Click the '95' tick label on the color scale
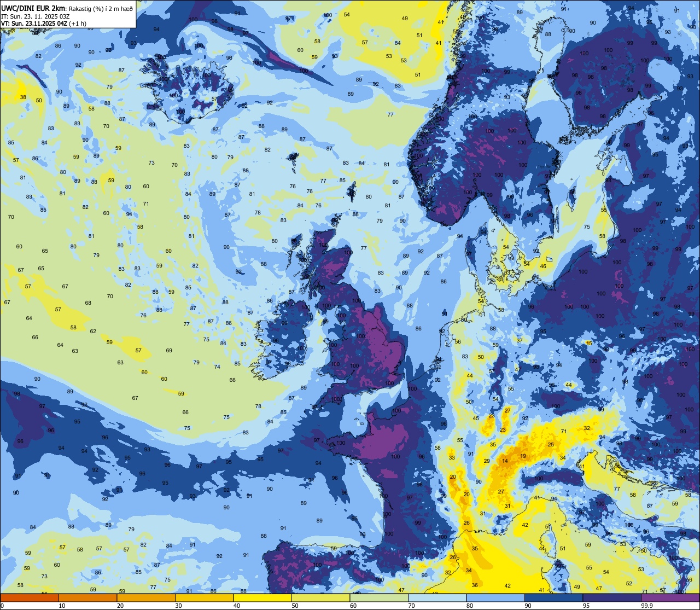 tap(586, 606)
